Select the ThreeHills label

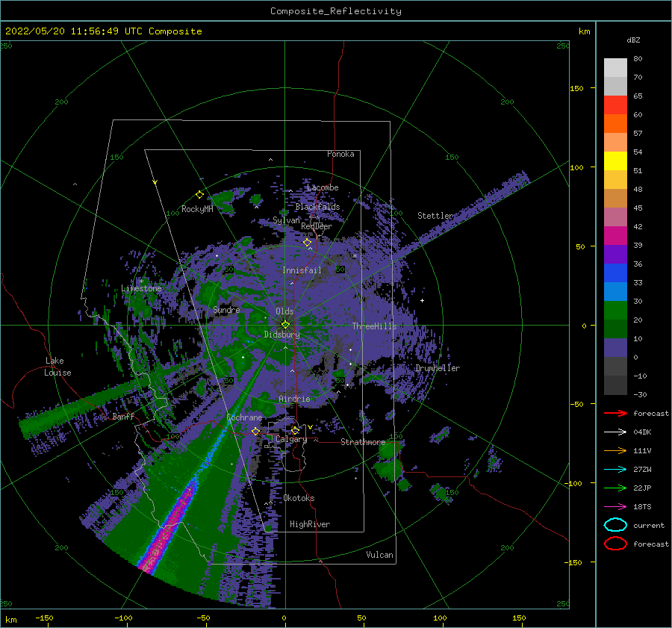374,326
